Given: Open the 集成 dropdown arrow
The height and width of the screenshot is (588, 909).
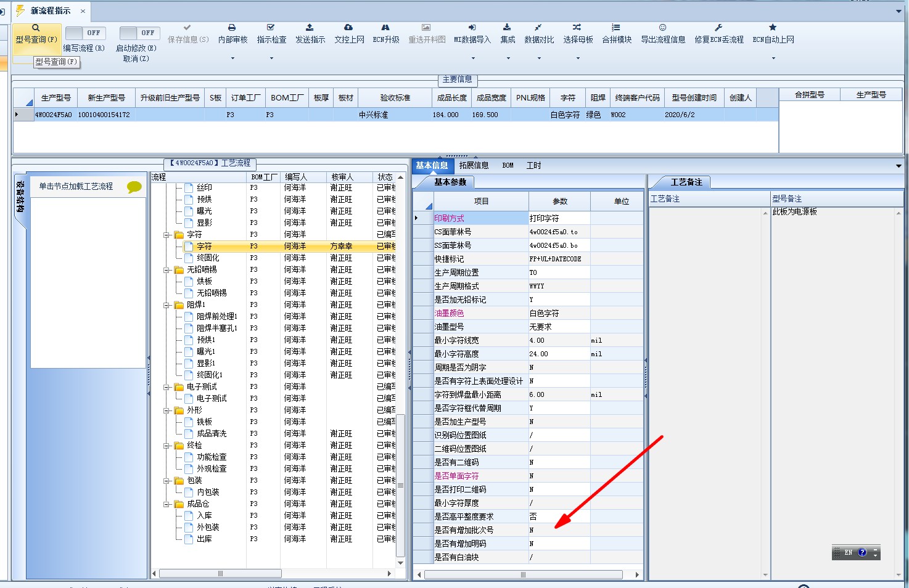Looking at the screenshot, I should 508,59.
